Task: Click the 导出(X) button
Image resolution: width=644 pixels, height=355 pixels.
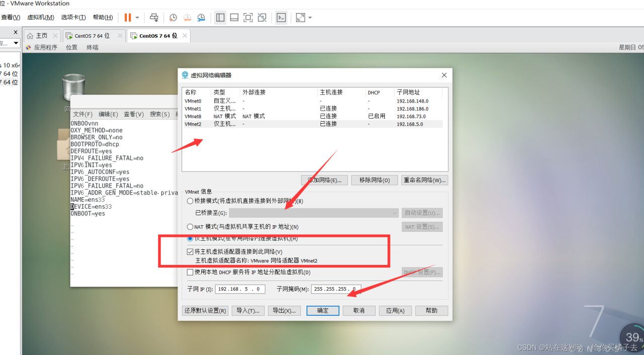Action: pyautogui.click(x=284, y=311)
